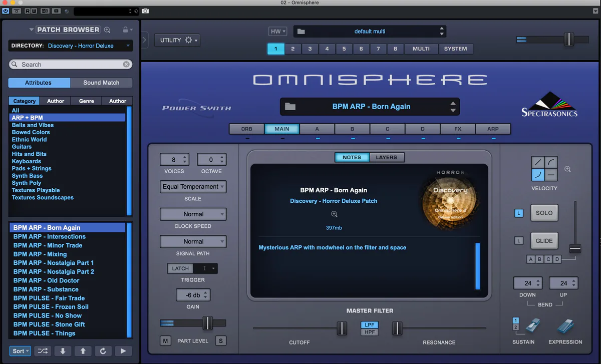Open the Sort dropdown
This screenshot has width=601, height=364.
coord(21,351)
